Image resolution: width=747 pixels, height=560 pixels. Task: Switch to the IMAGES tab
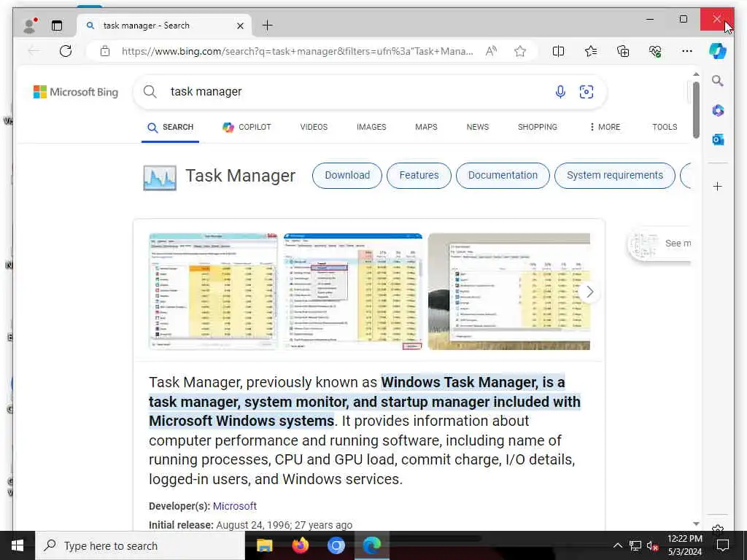tap(371, 127)
